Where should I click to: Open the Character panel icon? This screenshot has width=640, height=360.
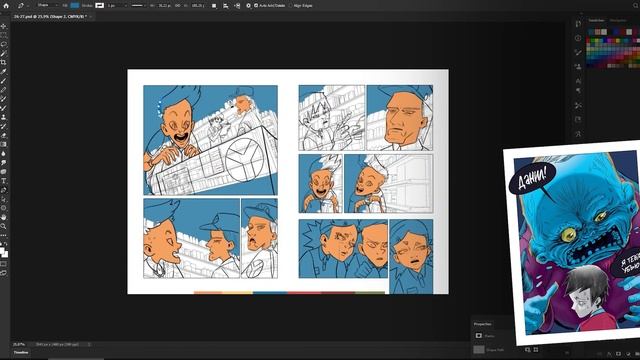pos(578,81)
